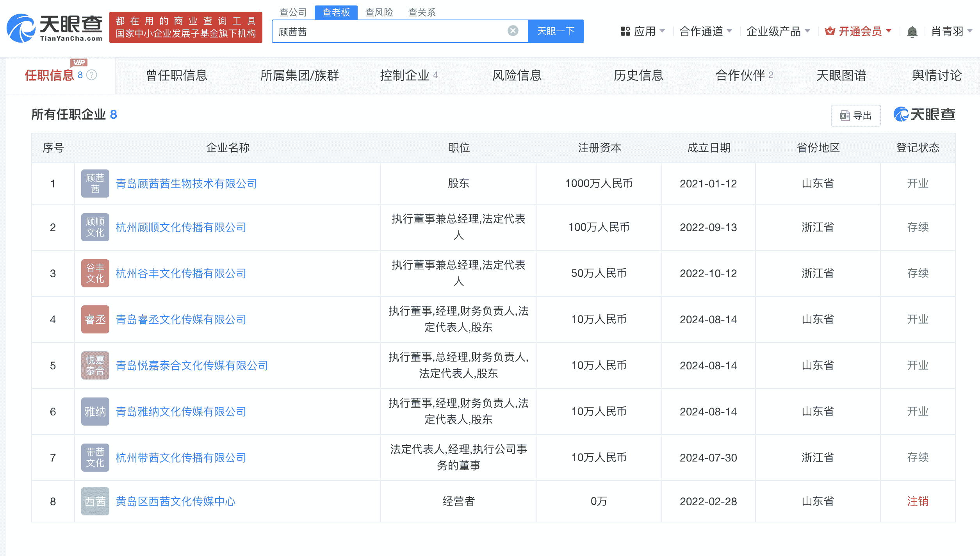Screen dimensions: 980x556
Task: Click the crown icon of 开通会员
Action: (x=830, y=31)
